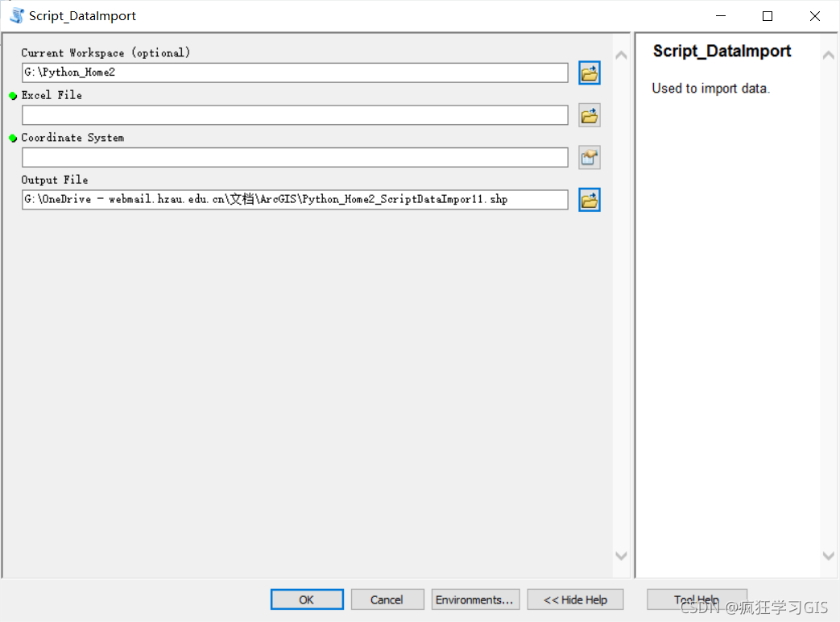Click the Script_DataImport title bar script icon
Screen dimensions: 840x622
pos(16,16)
